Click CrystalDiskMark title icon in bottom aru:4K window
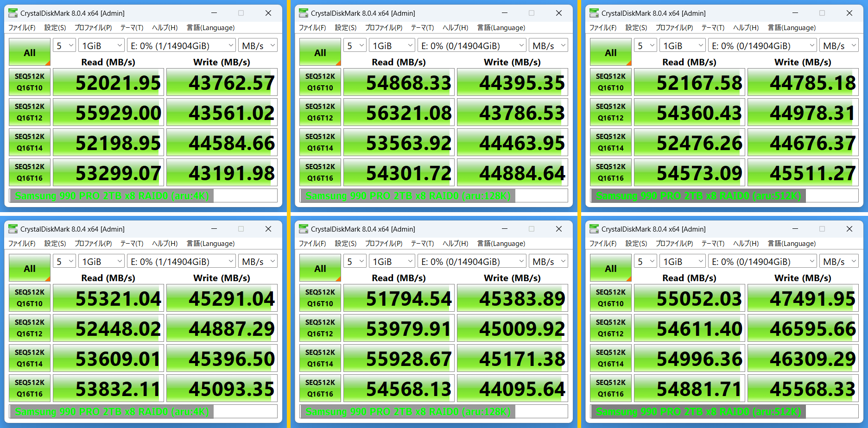This screenshot has width=868, height=428. (x=13, y=229)
